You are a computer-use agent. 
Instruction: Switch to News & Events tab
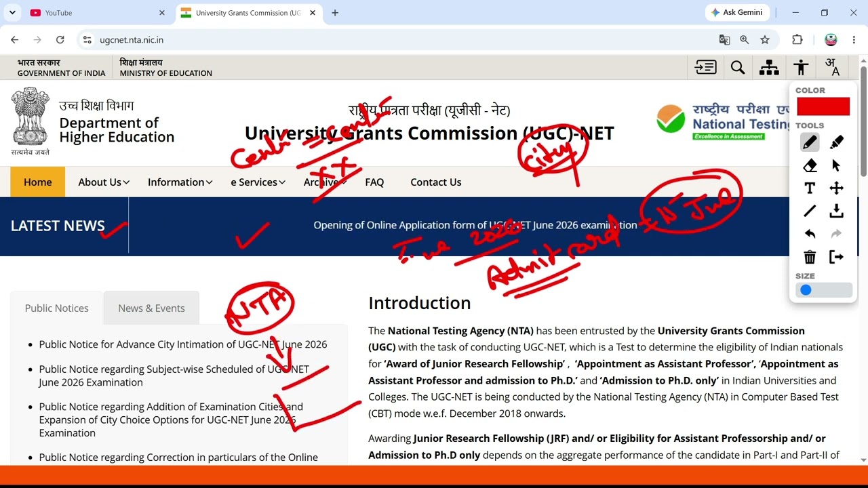[151, 308]
